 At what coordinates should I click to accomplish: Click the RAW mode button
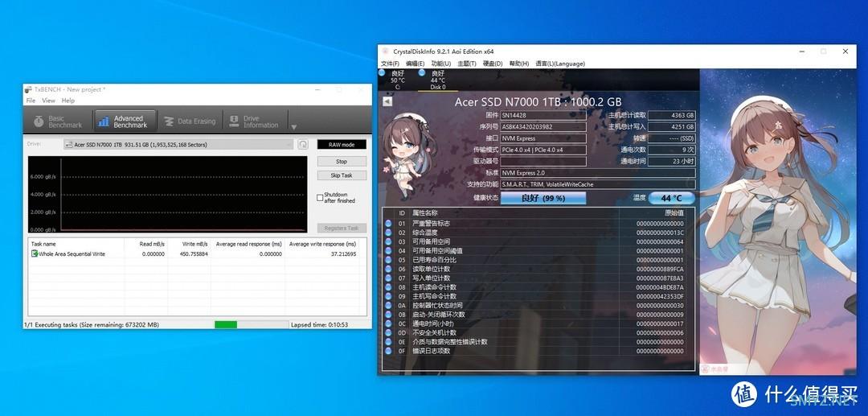coord(342,145)
